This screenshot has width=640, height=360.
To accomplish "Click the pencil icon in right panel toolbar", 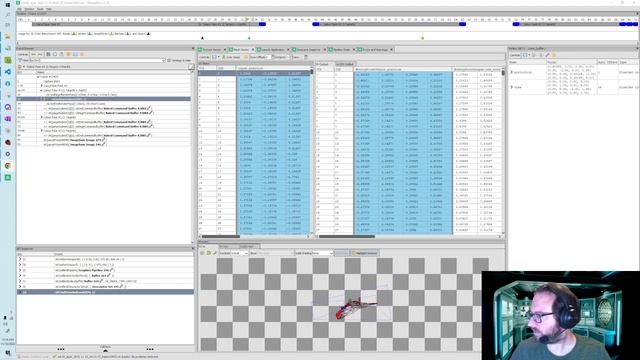I will (x=547, y=55).
